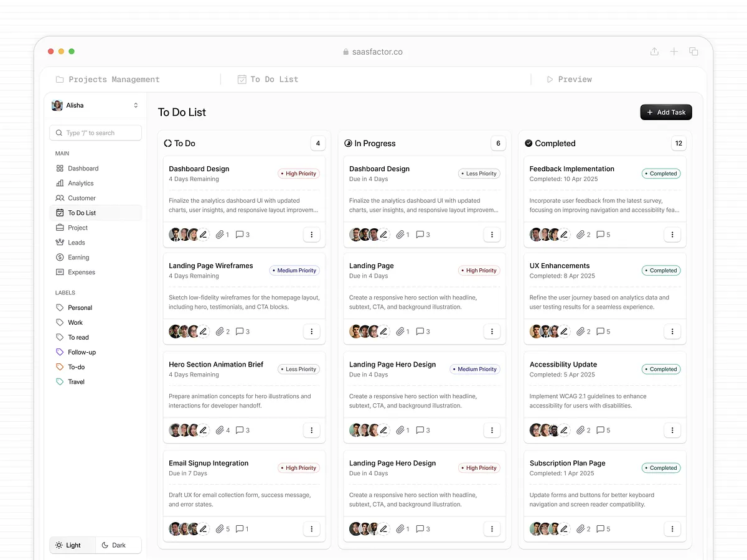Open comments on the Dashboard Design card
The image size is (747, 560).
coord(240,235)
